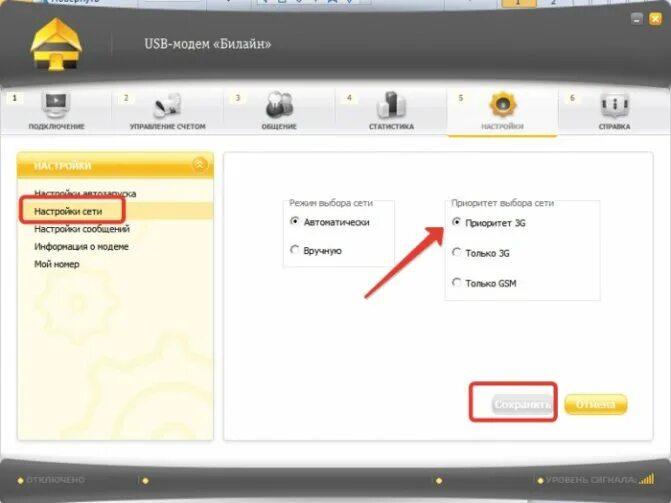Choose the Приоритет 3G option
Image resolution: width=671 pixels, height=503 pixels.
tap(457, 222)
